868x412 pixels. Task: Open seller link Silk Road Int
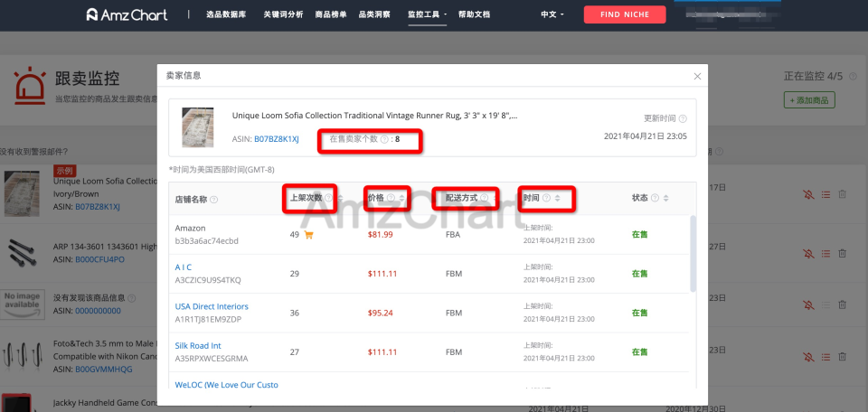(198, 346)
